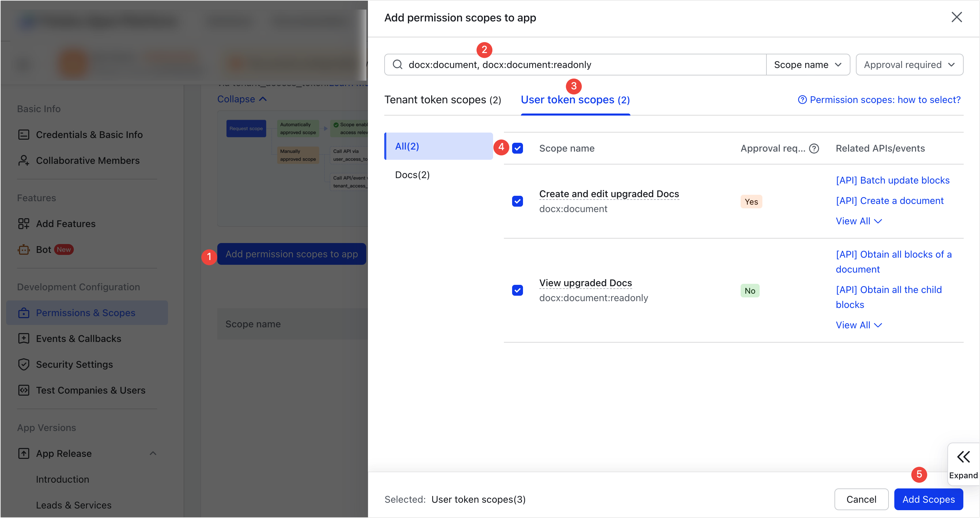Switch to Tenant token scopes tab
980x518 pixels.
(x=442, y=100)
